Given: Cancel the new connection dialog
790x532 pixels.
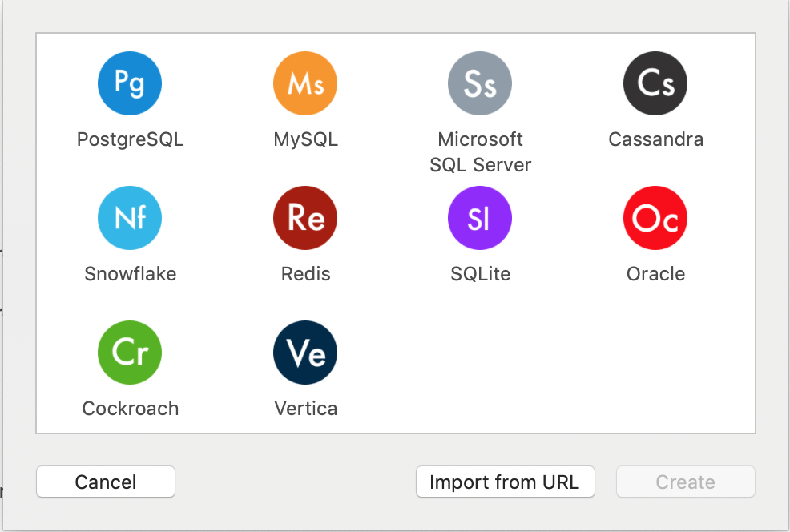Looking at the screenshot, I should 106,482.
